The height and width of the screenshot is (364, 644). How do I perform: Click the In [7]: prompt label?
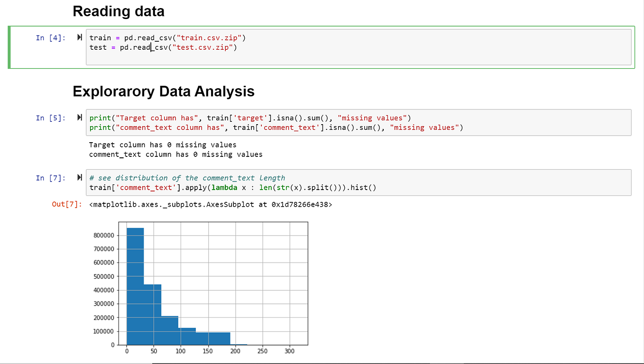click(x=51, y=178)
